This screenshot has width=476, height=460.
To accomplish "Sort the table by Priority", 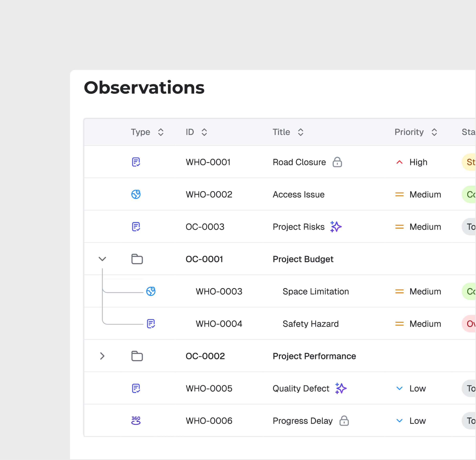I will [x=434, y=132].
